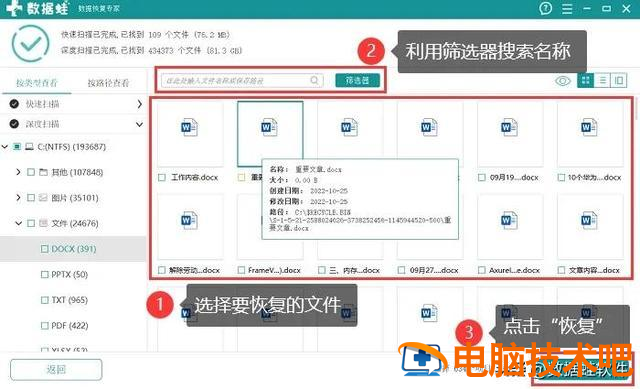Switch to list view
This screenshot has height=389, width=640.
coord(602,80)
